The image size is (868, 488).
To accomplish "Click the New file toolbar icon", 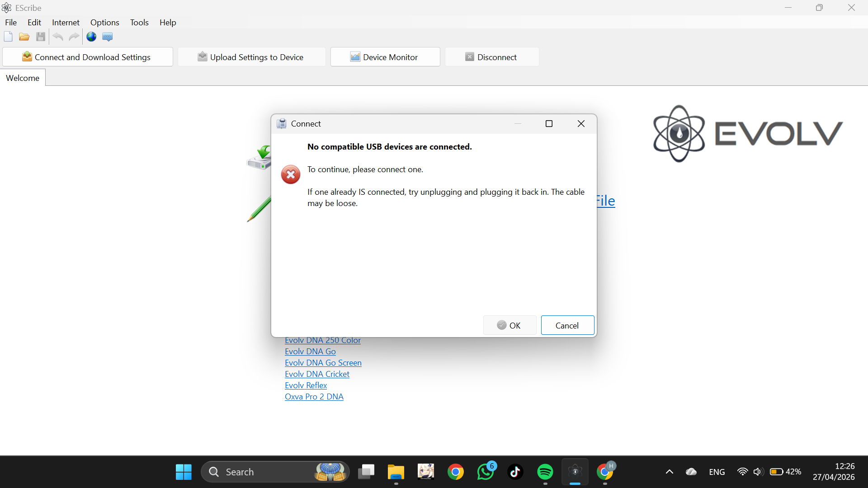I will coord(8,37).
